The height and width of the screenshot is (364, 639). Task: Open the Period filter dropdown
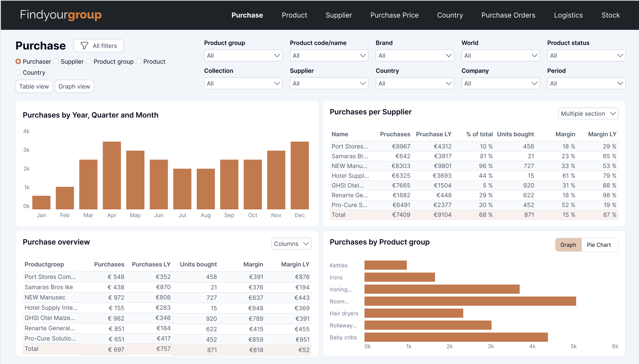click(x=587, y=83)
